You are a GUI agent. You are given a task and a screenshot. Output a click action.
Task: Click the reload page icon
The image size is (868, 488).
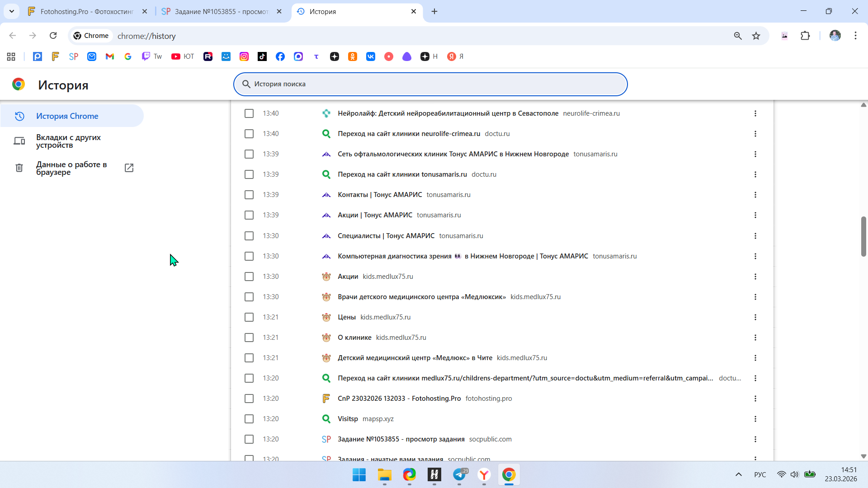[53, 36]
